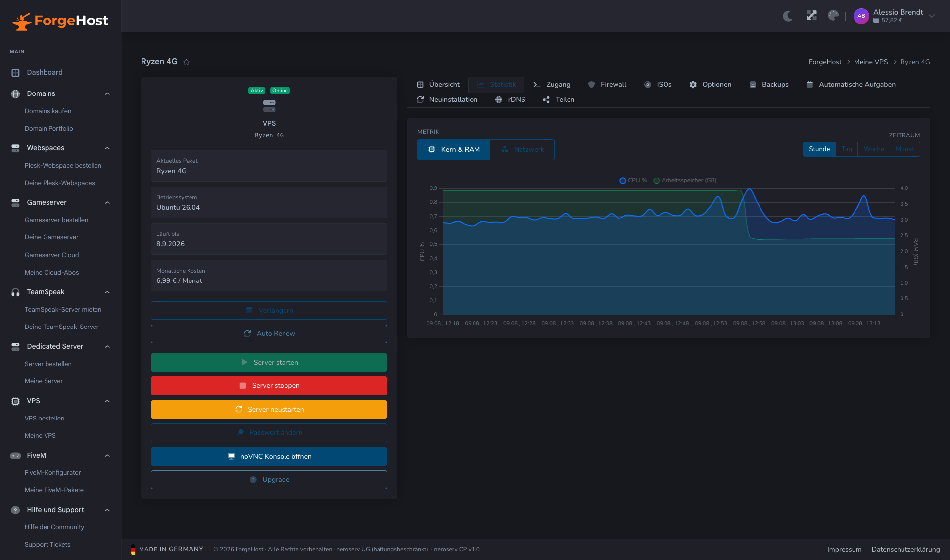This screenshot has width=950, height=560.
Task: Collapse the TeamSpeak section chevron
Action: tap(107, 292)
